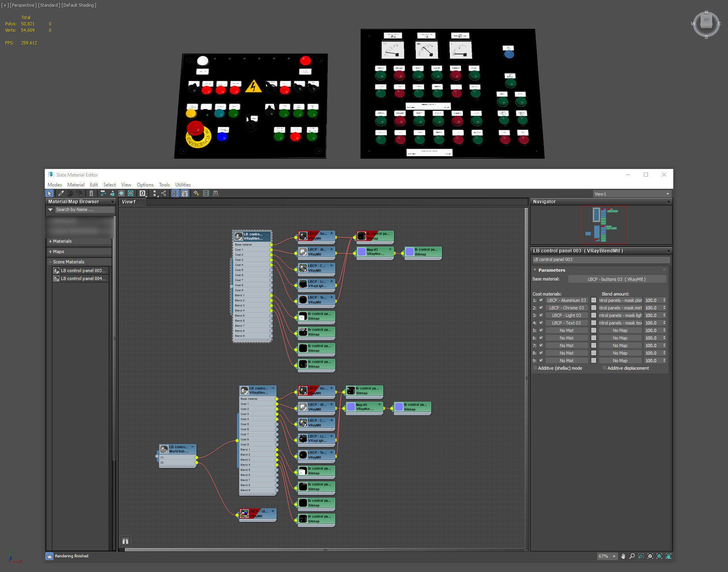The width and height of the screenshot is (728, 572).
Task: Open the Options menu
Action: click(145, 185)
